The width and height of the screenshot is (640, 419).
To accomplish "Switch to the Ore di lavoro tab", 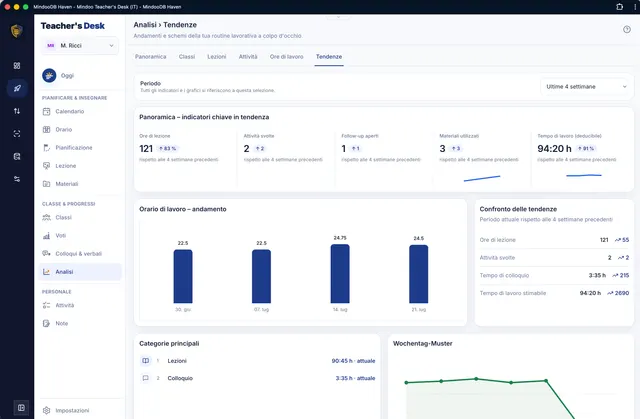I will (287, 57).
